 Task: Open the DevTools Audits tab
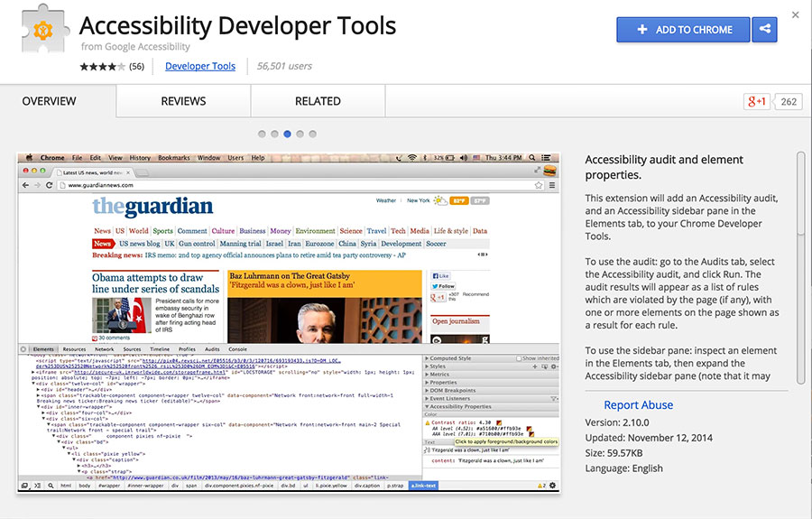tap(212, 349)
